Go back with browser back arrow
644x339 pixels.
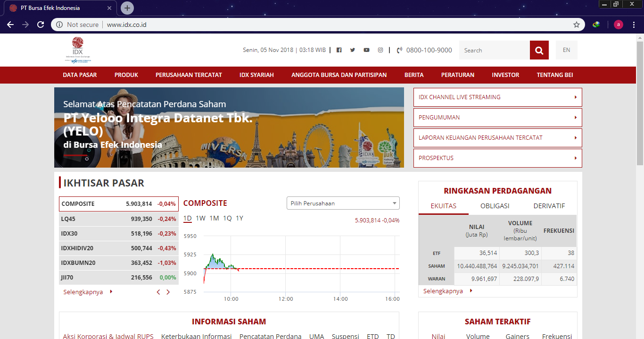coord(10,25)
